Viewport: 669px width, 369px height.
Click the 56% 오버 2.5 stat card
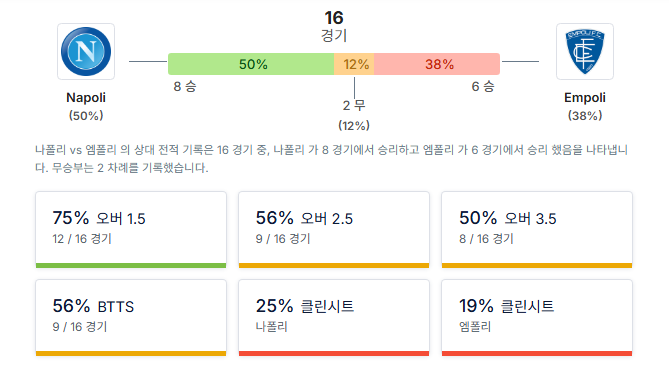point(334,230)
